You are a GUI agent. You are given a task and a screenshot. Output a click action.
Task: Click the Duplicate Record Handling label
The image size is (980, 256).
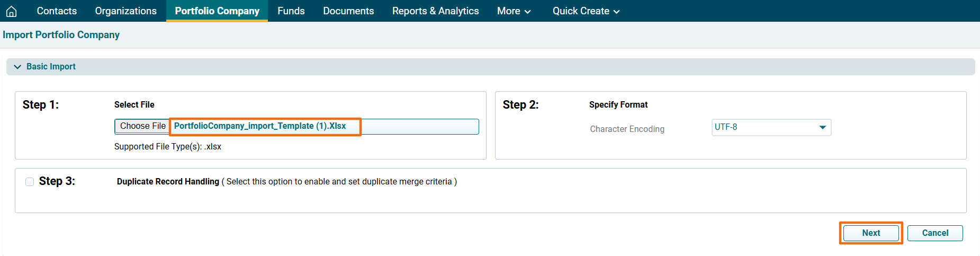[x=168, y=182]
